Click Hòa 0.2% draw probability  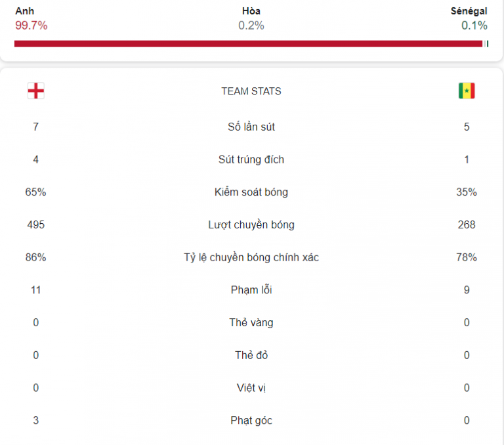tap(251, 18)
